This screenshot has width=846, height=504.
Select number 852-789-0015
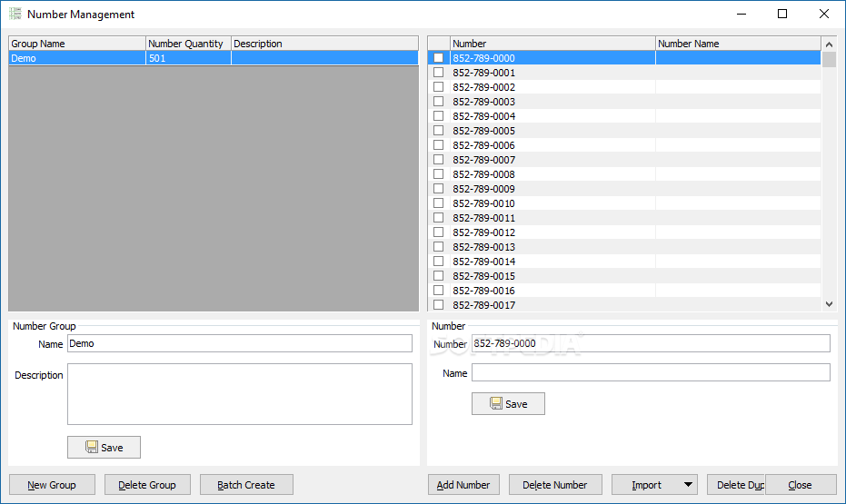pyautogui.click(x=624, y=276)
